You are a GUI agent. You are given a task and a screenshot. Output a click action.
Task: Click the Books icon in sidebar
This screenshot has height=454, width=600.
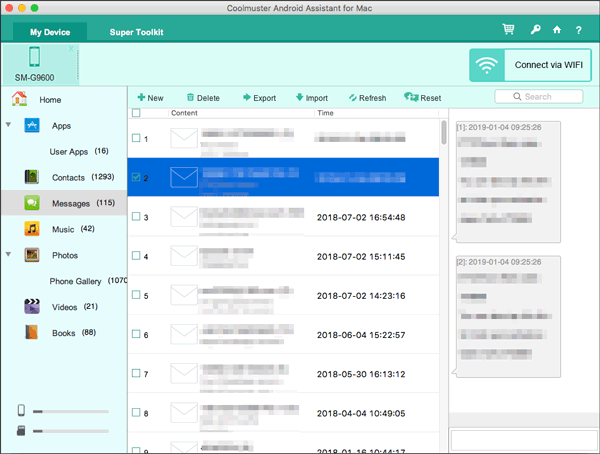[32, 332]
